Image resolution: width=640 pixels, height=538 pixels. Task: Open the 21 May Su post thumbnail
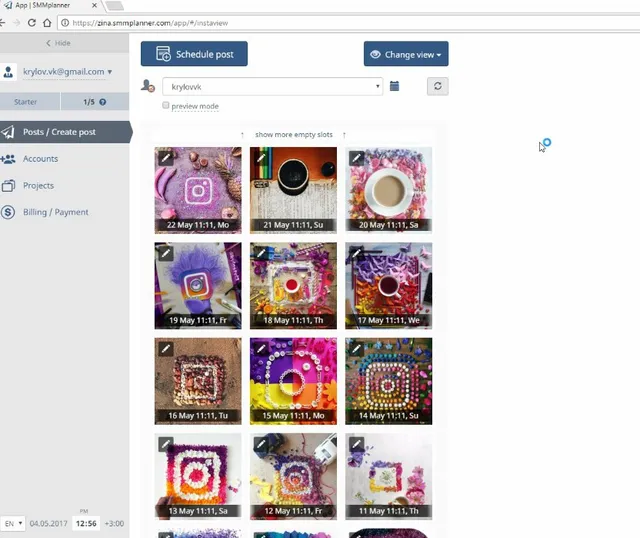coord(293,190)
